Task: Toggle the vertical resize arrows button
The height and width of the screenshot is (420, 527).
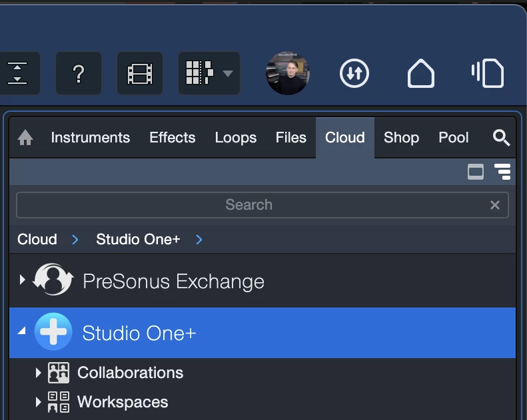Action: (x=17, y=73)
